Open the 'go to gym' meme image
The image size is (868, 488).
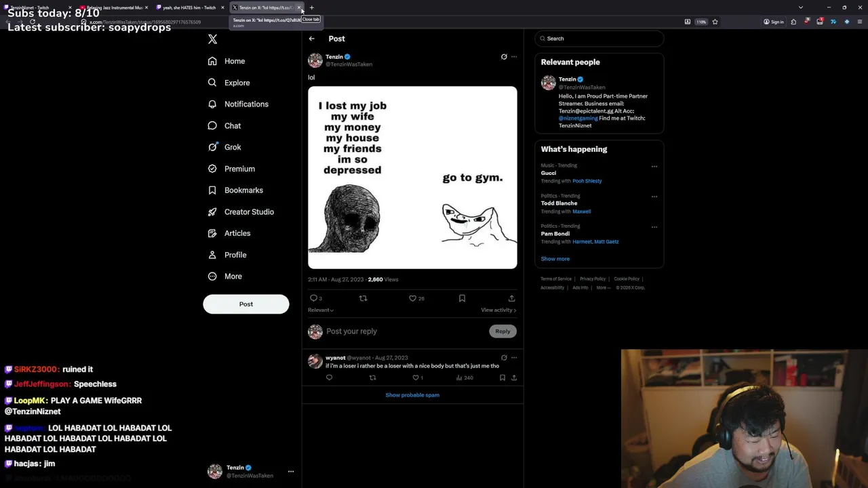coord(412,178)
